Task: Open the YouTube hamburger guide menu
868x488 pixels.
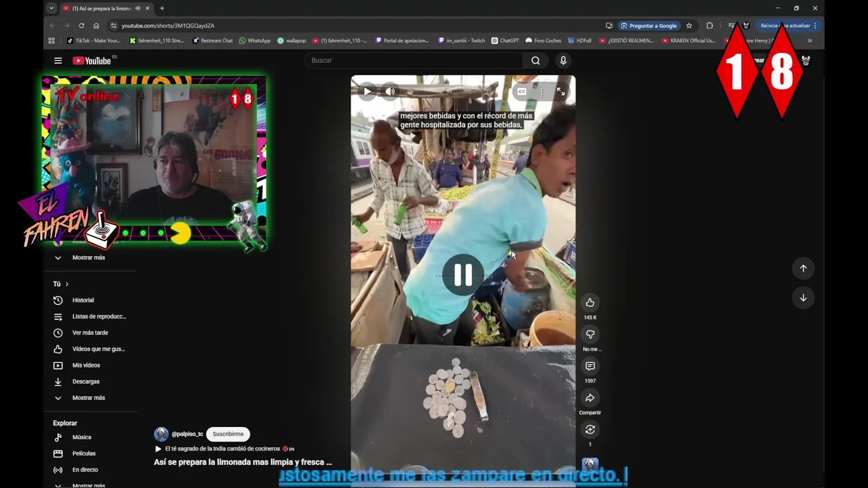Action: click(x=58, y=60)
